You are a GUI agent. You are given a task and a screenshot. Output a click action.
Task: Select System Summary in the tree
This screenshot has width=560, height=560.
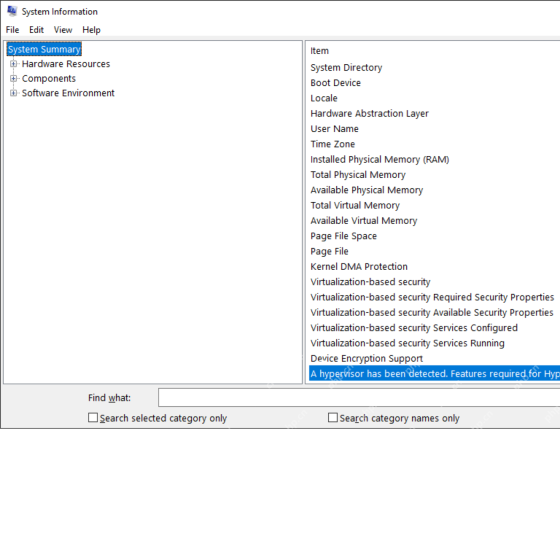[x=44, y=49]
